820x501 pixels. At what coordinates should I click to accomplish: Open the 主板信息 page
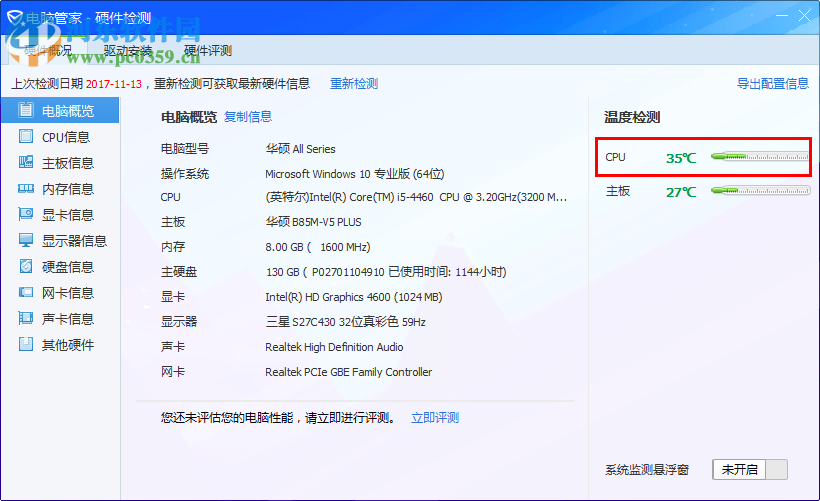click(60, 163)
